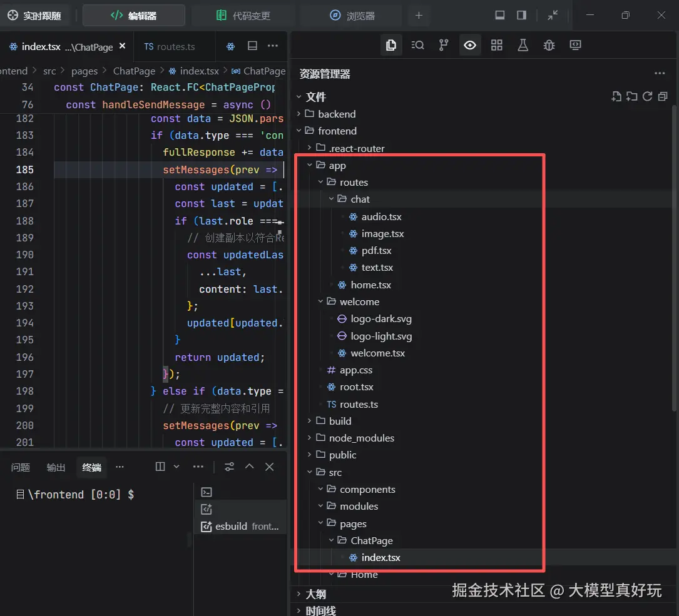The height and width of the screenshot is (616, 679).
Task: Collapse the welcome folder
Action: [359, 301]
